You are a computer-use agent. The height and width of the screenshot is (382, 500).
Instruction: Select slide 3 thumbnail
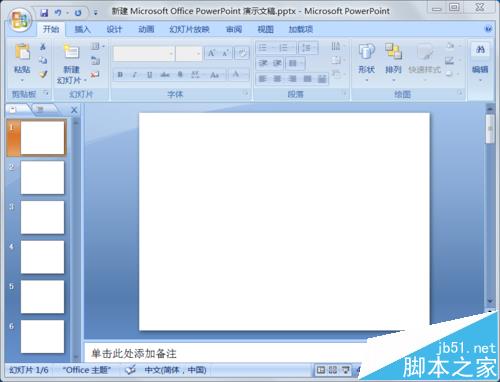click(x=42, y=217)
